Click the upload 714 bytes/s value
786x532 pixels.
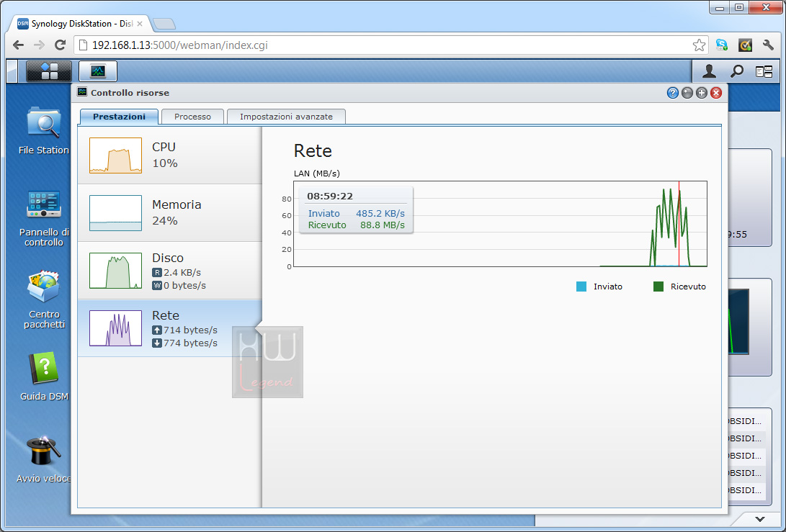point(190,330)
